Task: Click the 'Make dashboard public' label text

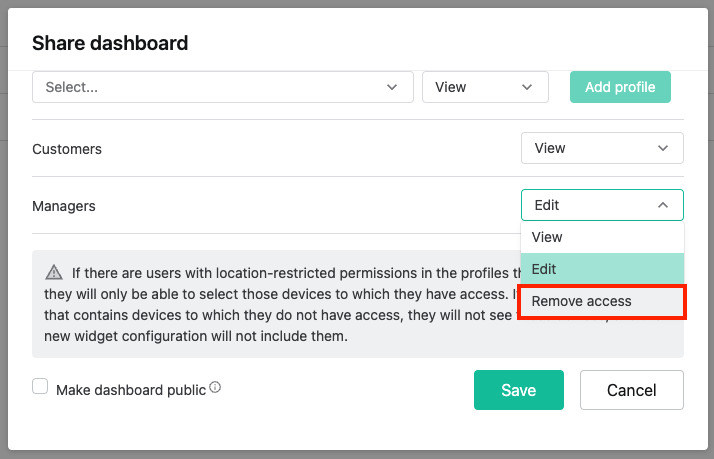Action: click(130, 389)
